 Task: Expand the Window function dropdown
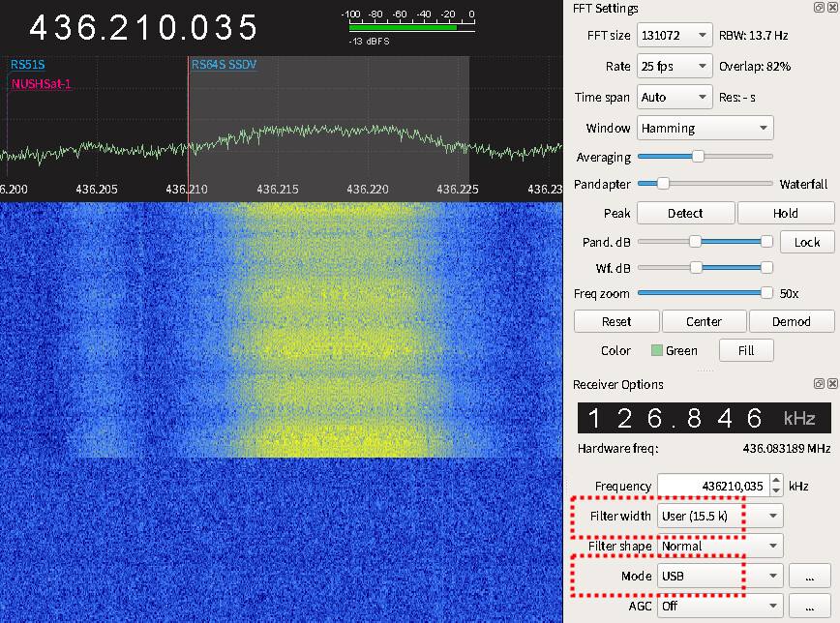point(705,128)
